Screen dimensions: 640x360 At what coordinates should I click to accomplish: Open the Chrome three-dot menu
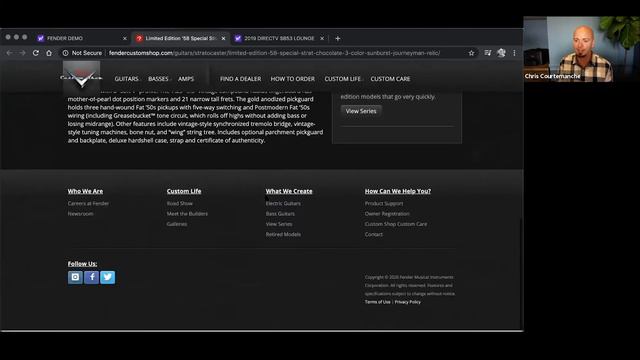[x=514, y=53]
